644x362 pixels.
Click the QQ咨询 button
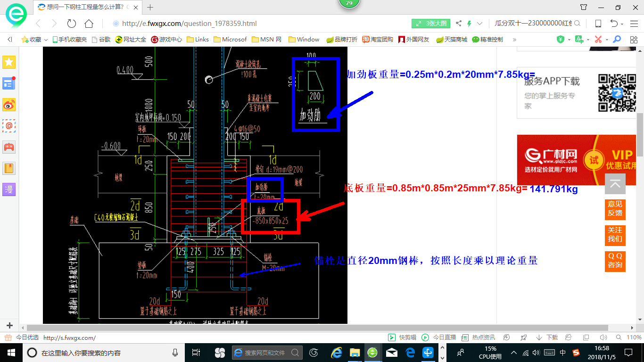tap(615, 261)
